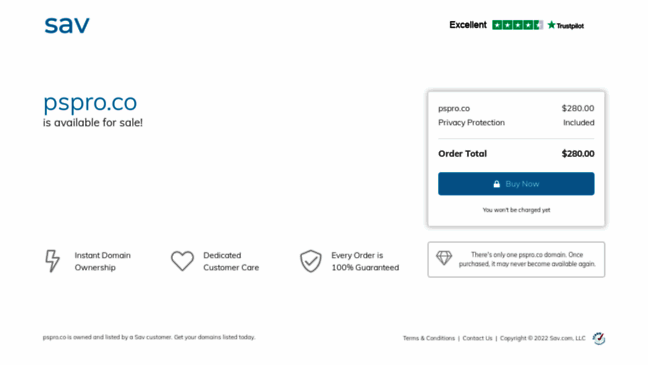The height and width of the screenshot is (365, 648).
Task: Open the Trustpilot star rating badge
Action: (x=517, y=25)
